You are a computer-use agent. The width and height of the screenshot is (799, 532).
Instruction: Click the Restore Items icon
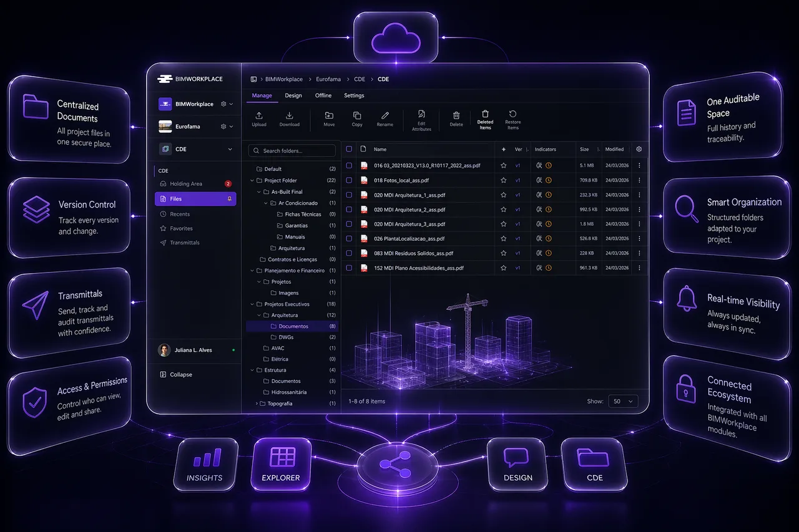tap(512, 115)
